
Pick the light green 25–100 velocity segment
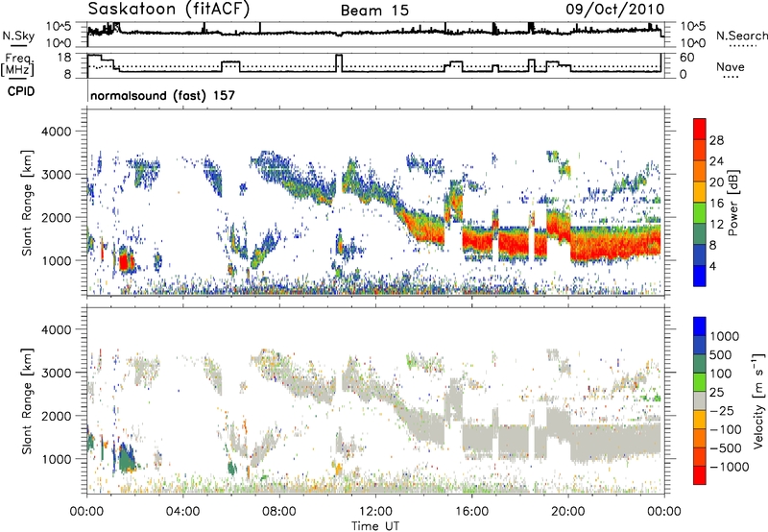click(x=700, y=382)
